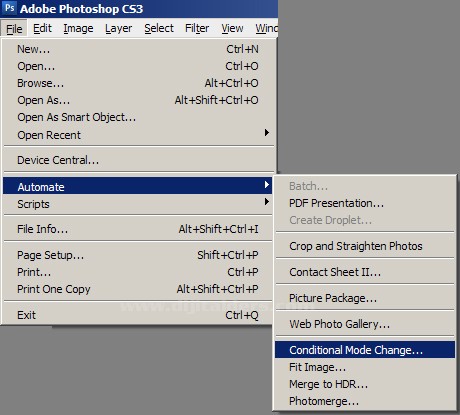Open the Filter menu
Viewport: 460px width, 415px height.
coord(197,29)
